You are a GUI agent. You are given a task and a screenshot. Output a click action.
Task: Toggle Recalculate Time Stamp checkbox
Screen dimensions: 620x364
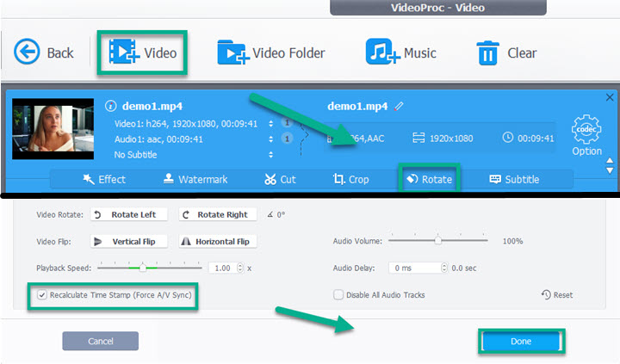(x=42, y=295)
